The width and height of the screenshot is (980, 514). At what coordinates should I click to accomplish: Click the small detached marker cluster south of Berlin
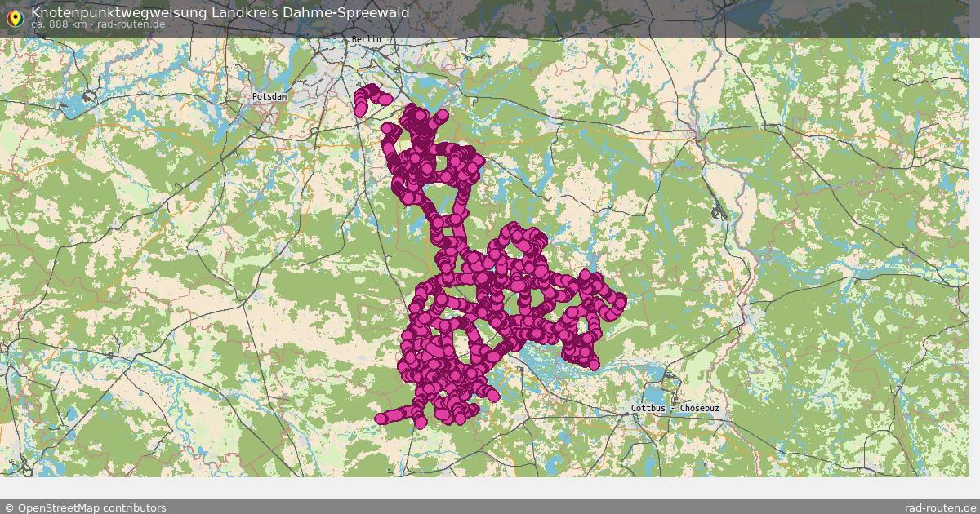pyautogui.click(x=369, y=99)
